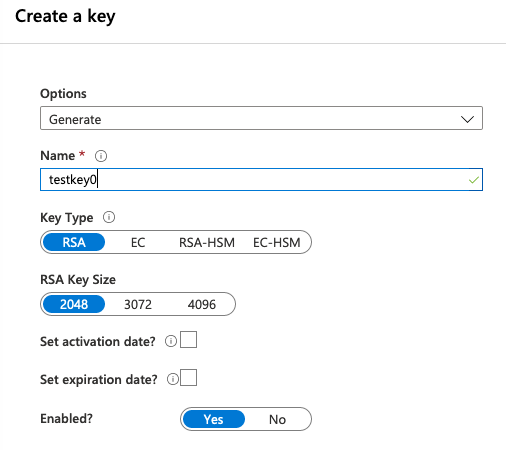The width and height of the screenshot is (506, 450).
Task: Enable the Set activation date checkbox
Action: (188, 340)
